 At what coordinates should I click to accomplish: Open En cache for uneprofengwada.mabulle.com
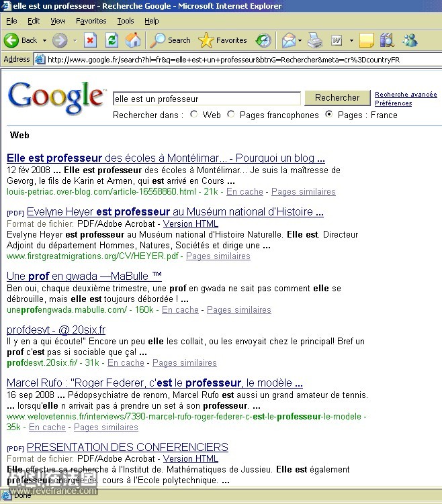tap(180, 310)
